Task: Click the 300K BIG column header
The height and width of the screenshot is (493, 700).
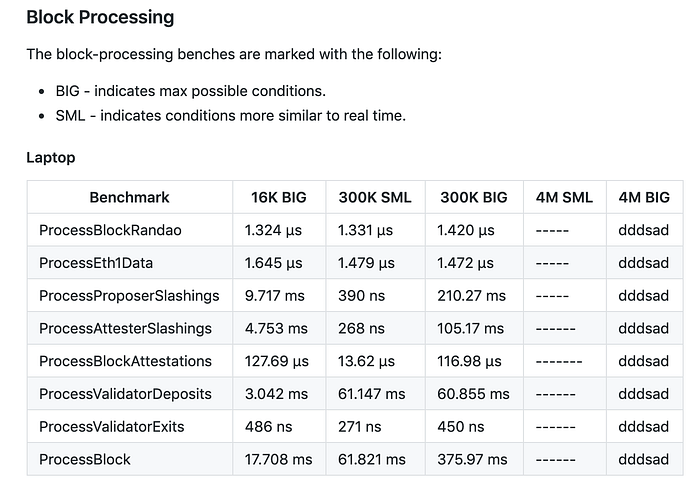Action: coord(474,197)
